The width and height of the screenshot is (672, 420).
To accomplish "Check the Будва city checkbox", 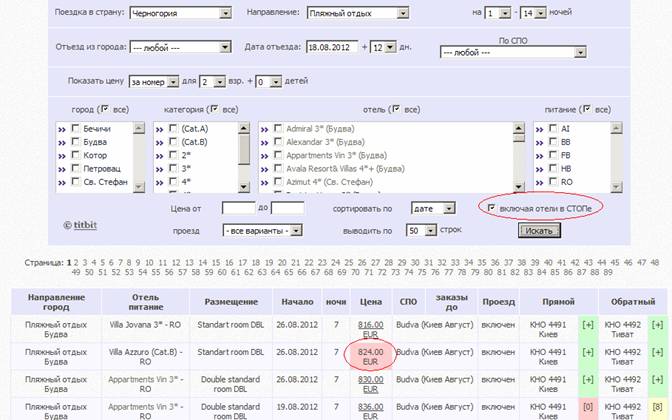I will 76,143.
